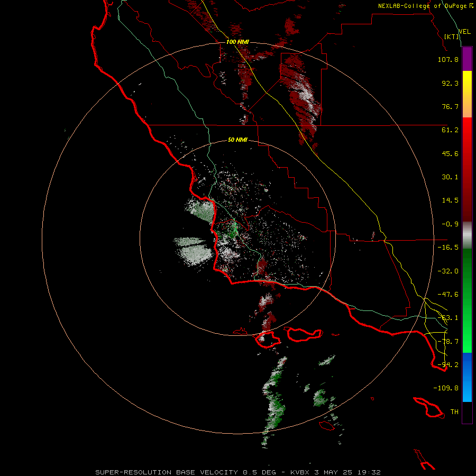Click the -16.5 velocity scale value
Viewport: 476px width, 476px height.
[448, 248]
